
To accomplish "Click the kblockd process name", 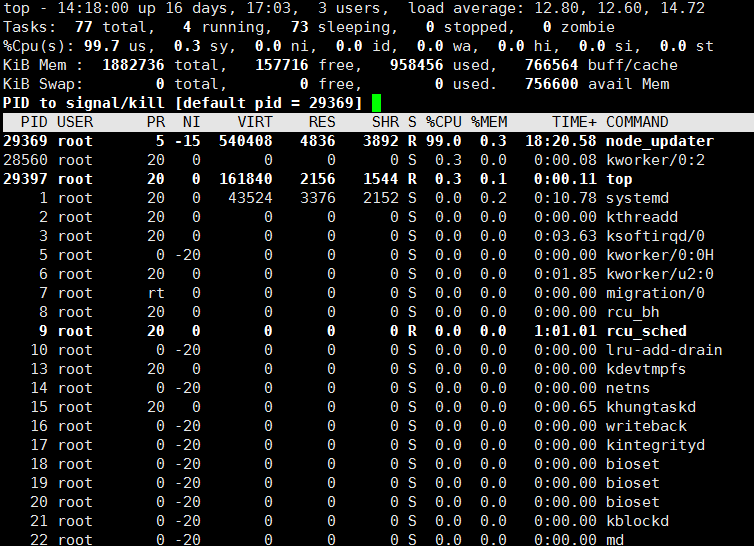I will [637, 521].
